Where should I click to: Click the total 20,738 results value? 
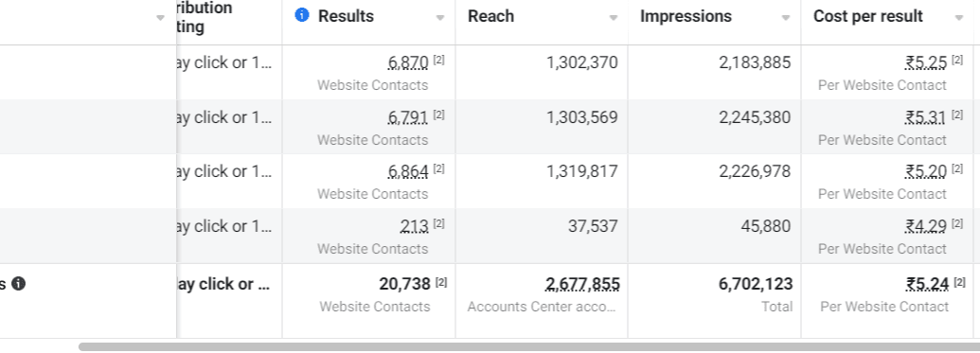[405, 284]
